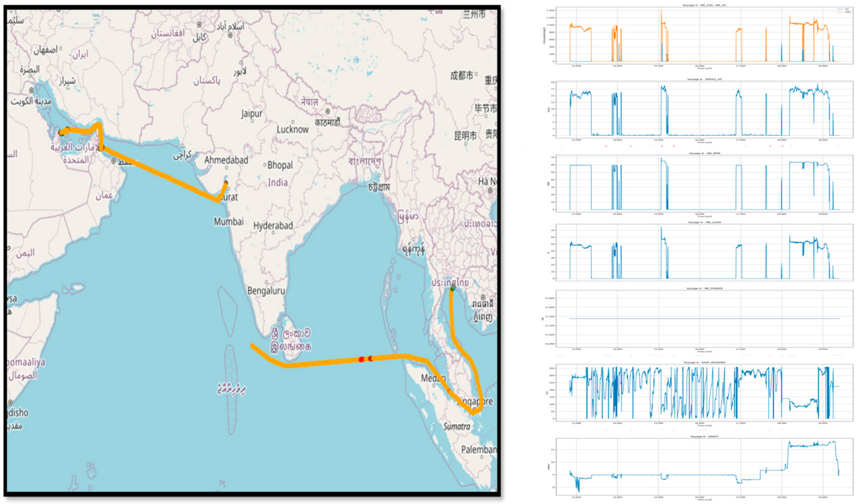The height and width of the screenshot is (504, 856).
Task: Click the Voyage 6 - ME_RPM chart title
Action: pos(704,153)
